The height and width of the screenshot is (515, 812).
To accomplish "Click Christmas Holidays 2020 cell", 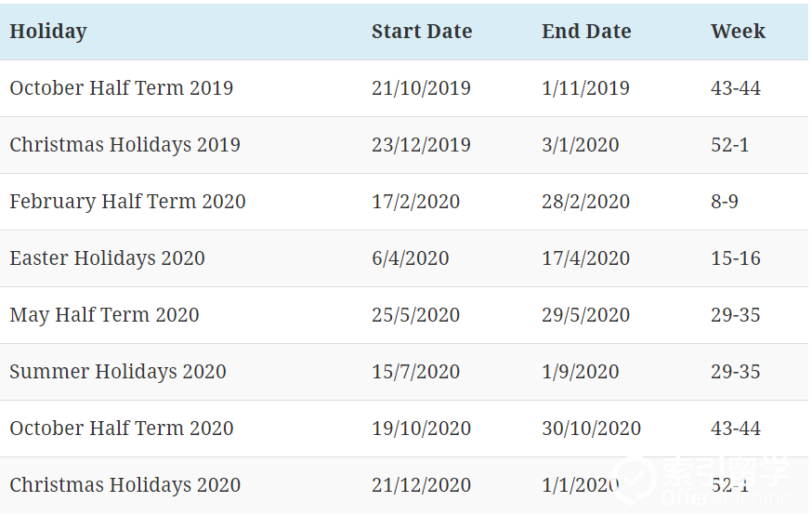I will click(124, 485).
